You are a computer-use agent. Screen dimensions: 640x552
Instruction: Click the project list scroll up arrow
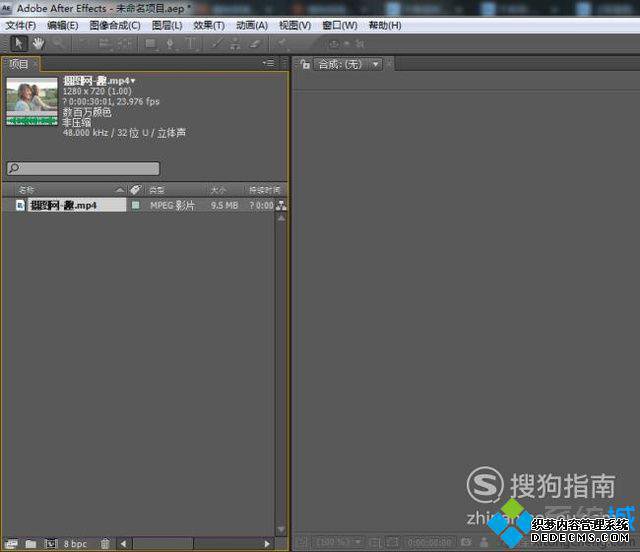[x=281, y=218]
